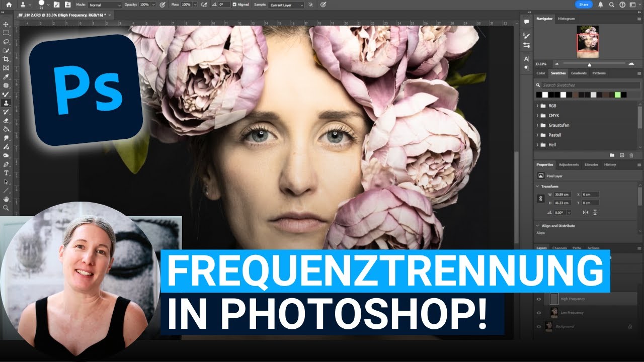Open the notifications bell
The width and height of the screenshot is (644, 362).
pyautogui.click(x=601, y=5)
